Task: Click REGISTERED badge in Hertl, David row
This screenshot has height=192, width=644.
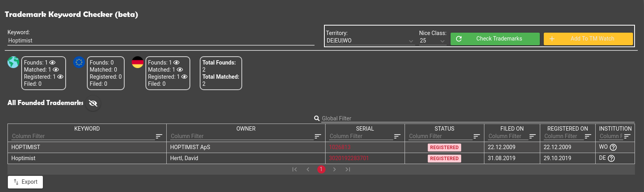Action: point(444,159)
